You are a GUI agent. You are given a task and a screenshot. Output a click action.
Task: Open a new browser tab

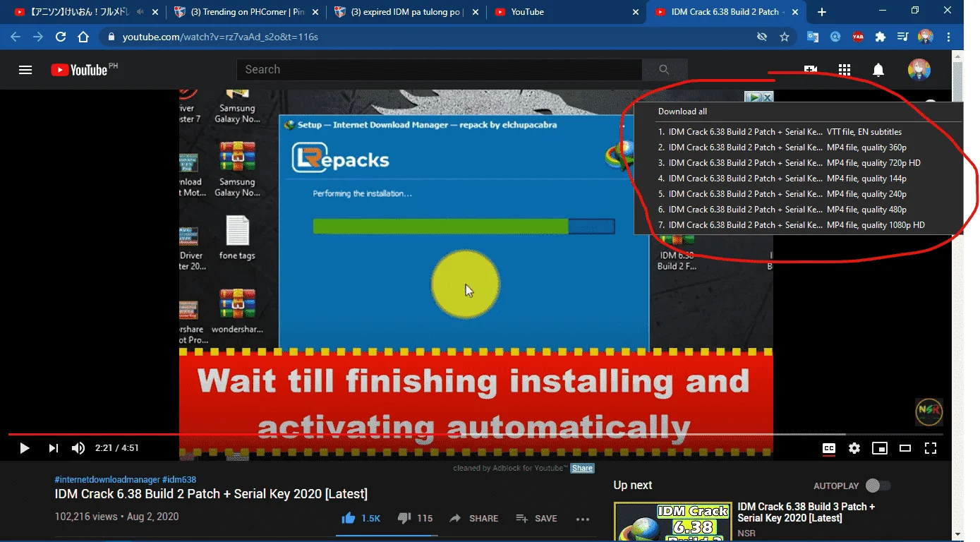click(822, 12)
